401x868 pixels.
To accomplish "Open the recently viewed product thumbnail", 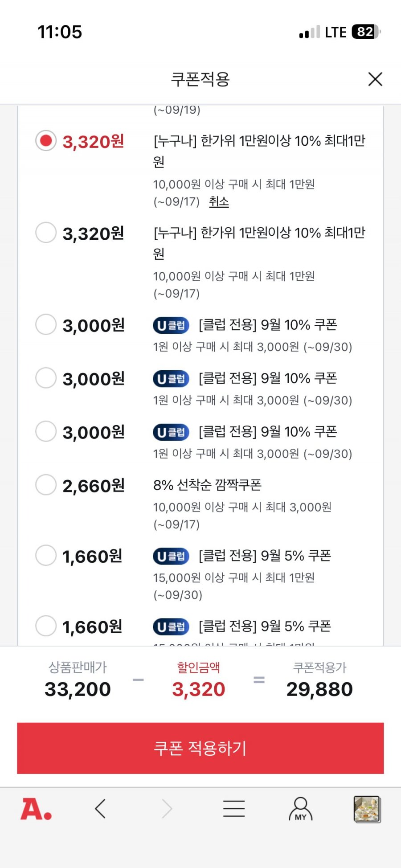I will (x=367, y=809).
